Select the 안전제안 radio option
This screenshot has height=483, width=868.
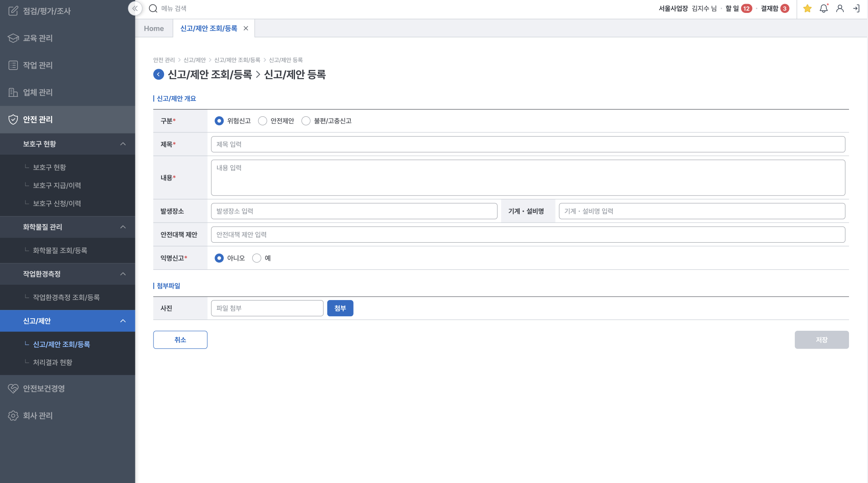point(263,121)
